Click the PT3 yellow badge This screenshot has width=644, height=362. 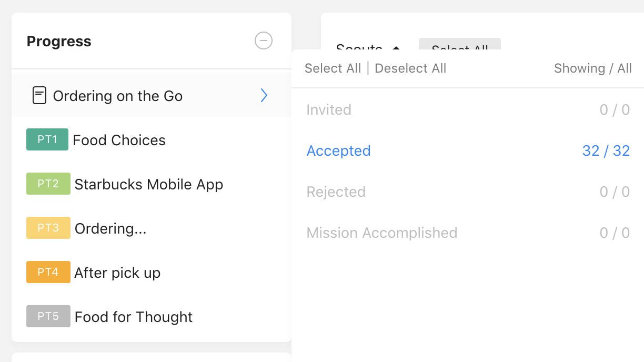48,228
